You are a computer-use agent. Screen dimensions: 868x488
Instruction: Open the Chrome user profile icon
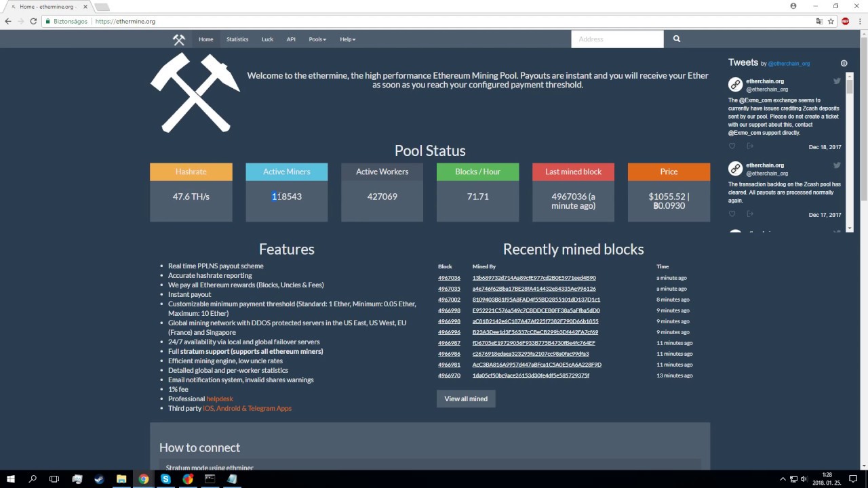pos(793,5)
